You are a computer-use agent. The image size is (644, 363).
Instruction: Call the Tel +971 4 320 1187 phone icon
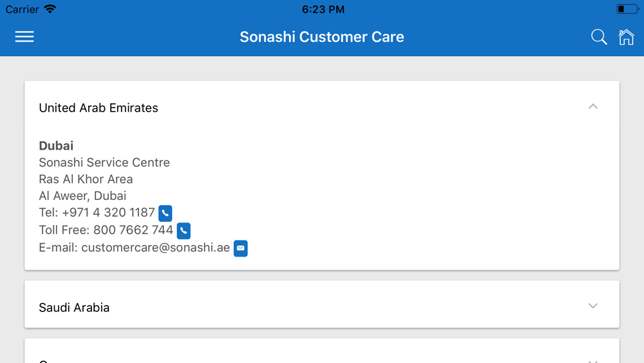tap(165, 213)
